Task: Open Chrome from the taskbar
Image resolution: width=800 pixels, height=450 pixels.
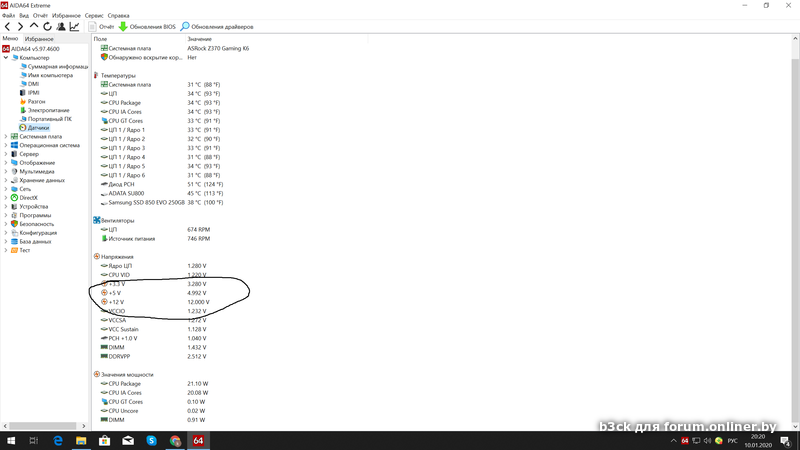Action: pos(175,441)
